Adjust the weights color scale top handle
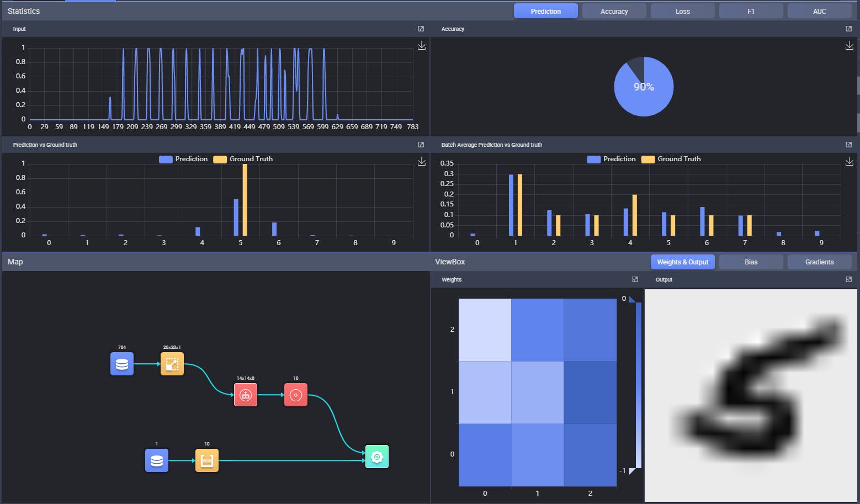The width and height of the screenshot is (860, 504). pyautogui.click(x=633, y=300)
